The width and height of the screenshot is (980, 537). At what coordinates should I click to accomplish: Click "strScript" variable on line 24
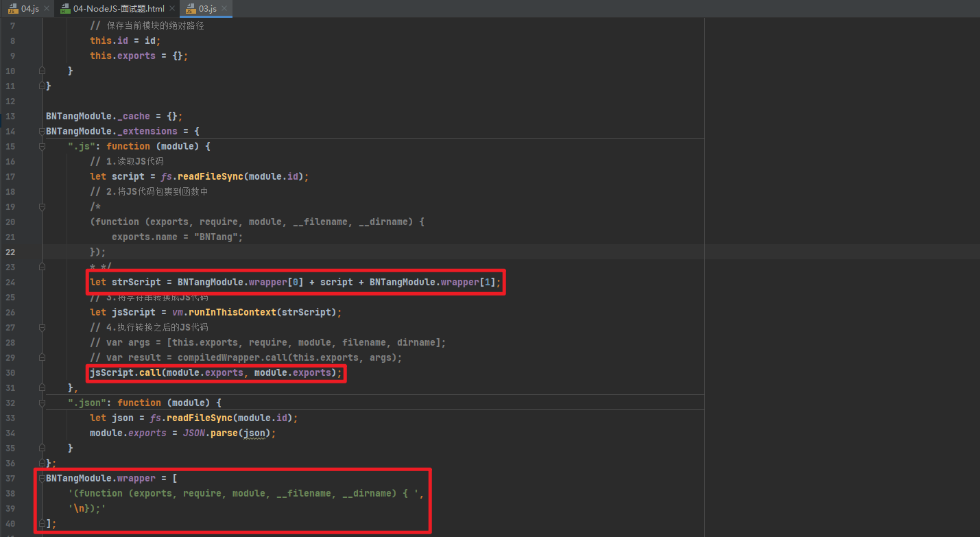pyautogui.click(x=136, y=282)
